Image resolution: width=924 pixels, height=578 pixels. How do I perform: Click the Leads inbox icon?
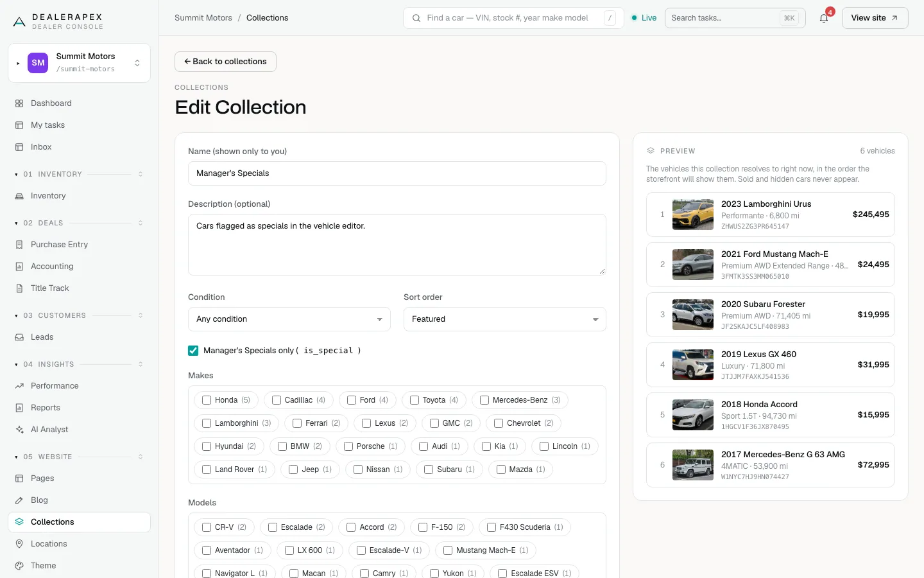[19, 337]
